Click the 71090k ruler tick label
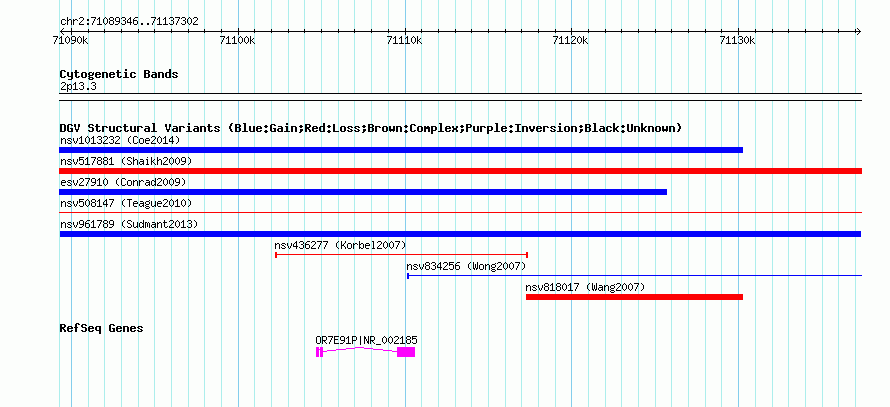890x407 pixels. pos(70,40)
